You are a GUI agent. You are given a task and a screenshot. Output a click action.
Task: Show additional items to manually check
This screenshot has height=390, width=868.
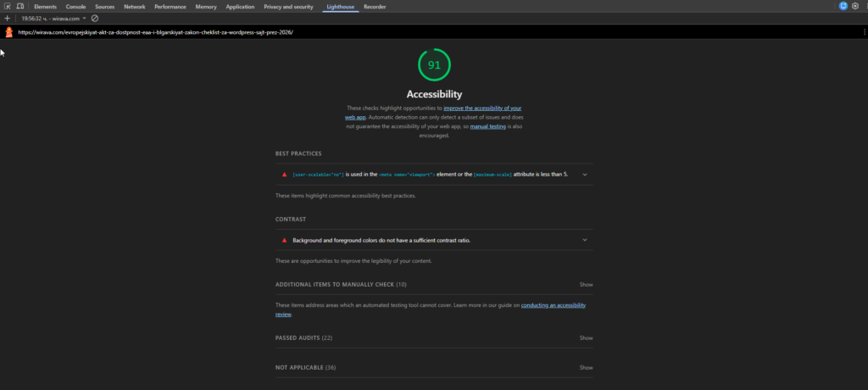(587, 284)
